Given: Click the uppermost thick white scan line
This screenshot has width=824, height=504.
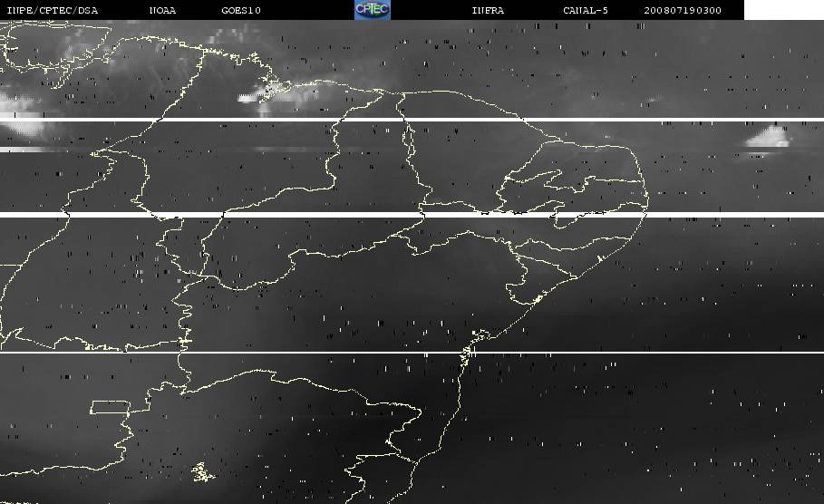Looking at the screenshot, I should pyautogui.click(x=412, y=120).
